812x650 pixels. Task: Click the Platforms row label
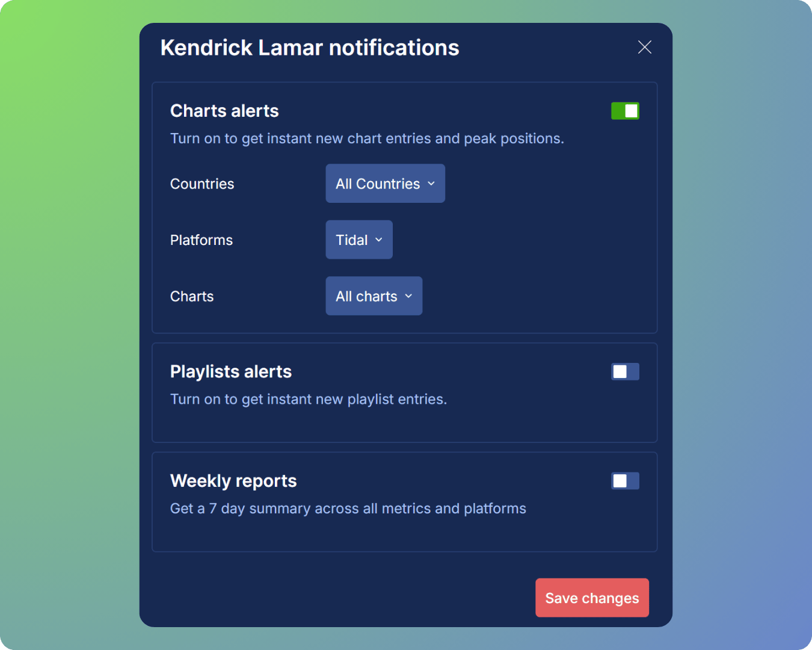tap(201, 240)
